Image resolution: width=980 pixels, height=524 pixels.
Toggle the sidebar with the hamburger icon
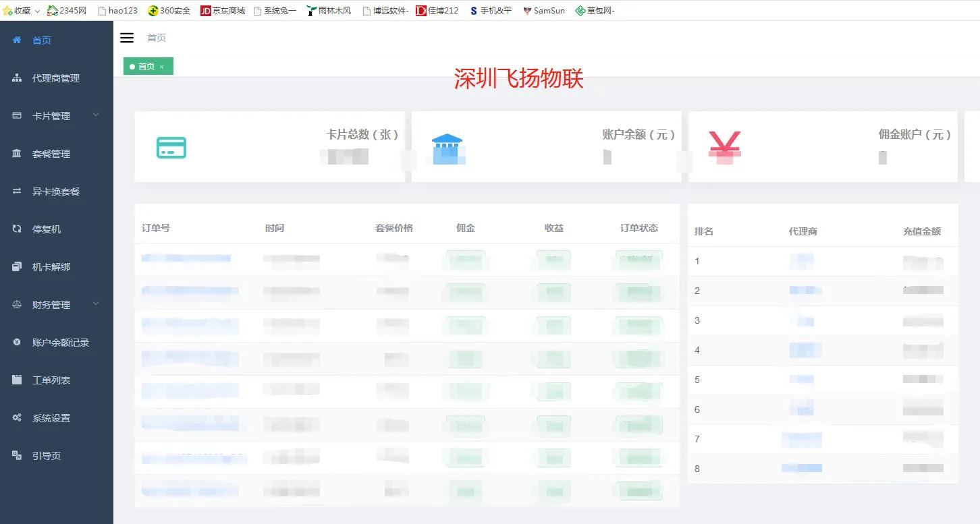127,38
